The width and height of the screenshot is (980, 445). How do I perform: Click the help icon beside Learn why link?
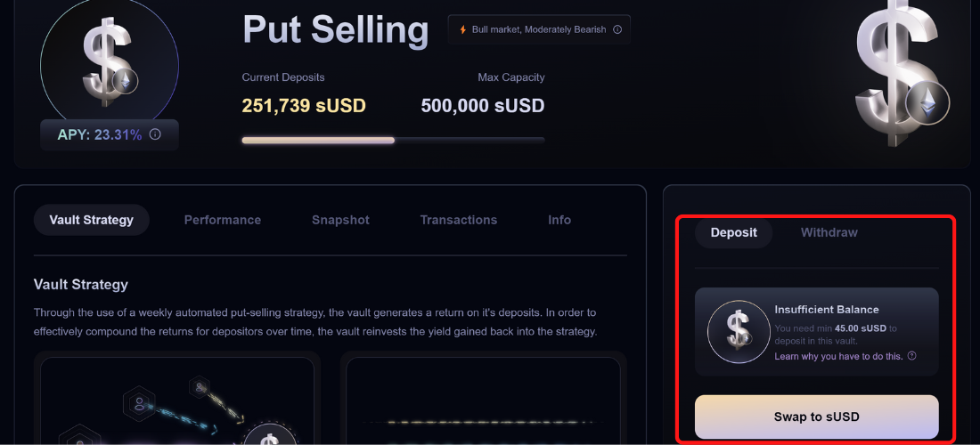tap(911, 356)
